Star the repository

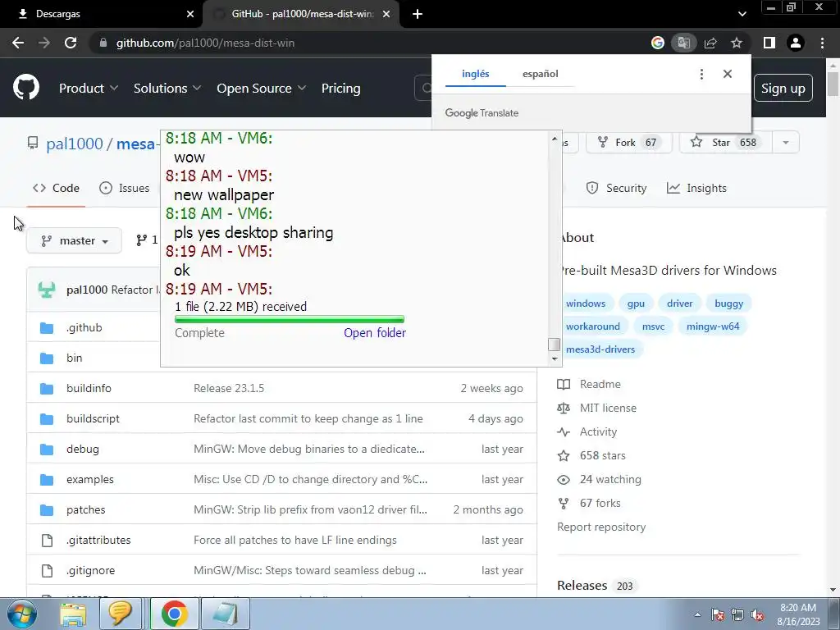(726, 143)
